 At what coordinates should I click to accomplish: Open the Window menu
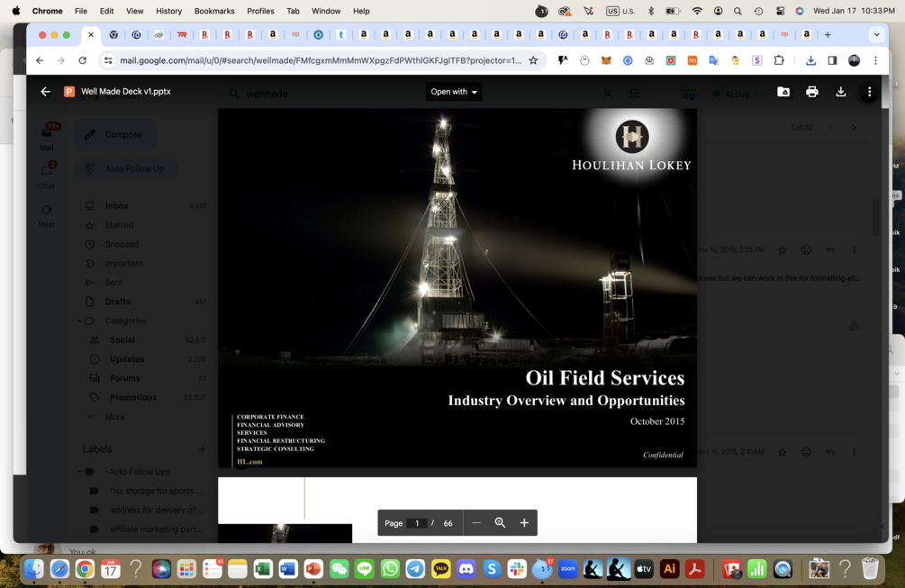click(x=326, y=11)
